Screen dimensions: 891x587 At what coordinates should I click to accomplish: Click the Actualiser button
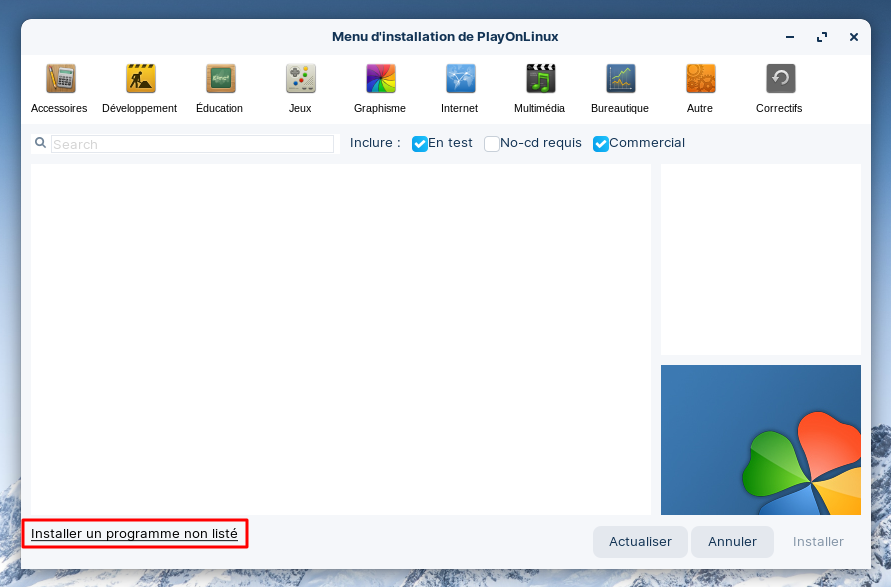(x=640, y=542)
